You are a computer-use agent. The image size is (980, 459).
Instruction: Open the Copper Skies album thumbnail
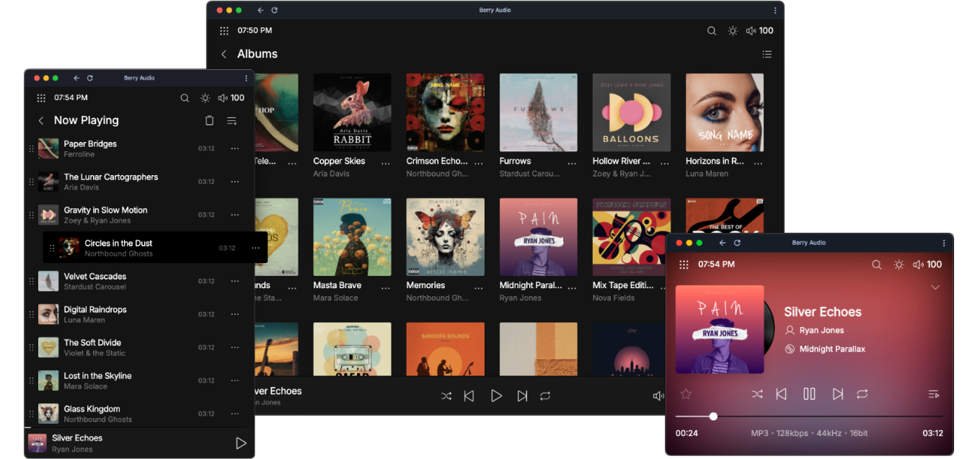coord(351,112)
